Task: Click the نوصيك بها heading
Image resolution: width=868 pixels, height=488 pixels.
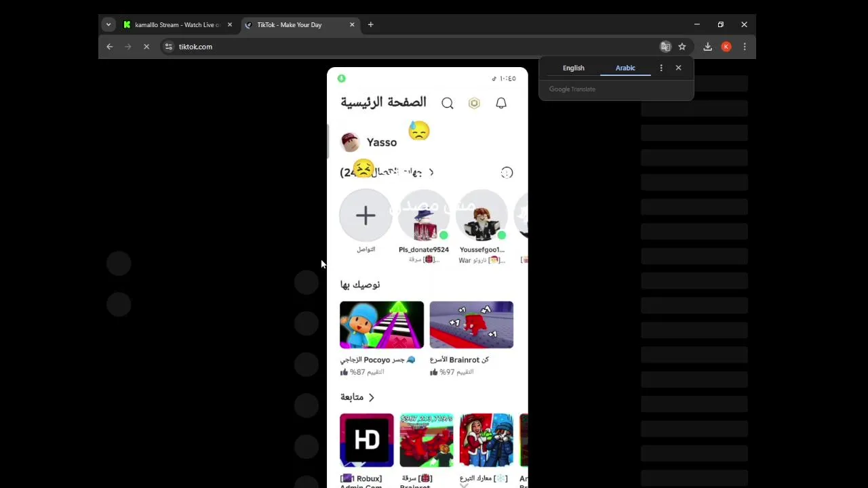Action: (x=360, y=285)
